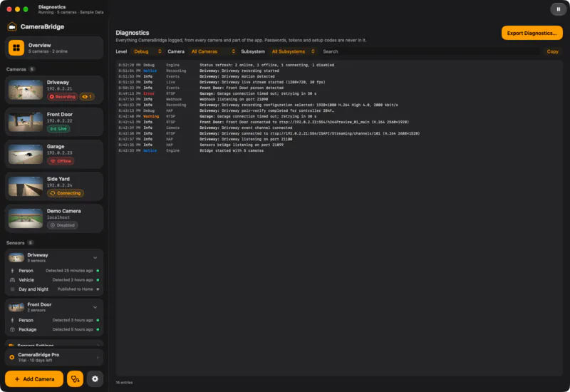The height and width of the screenshot is (392, 570).
Task: Click the Day and Night sensor icon
Action: point(12,289)
